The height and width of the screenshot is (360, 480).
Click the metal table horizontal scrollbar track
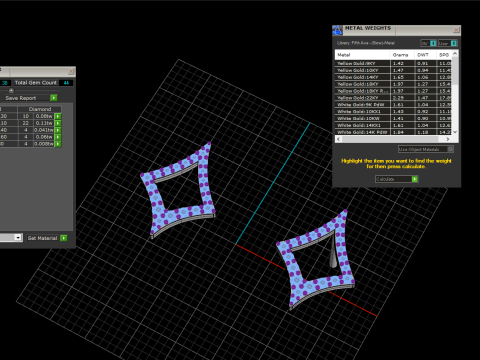(x=393, y=139)
